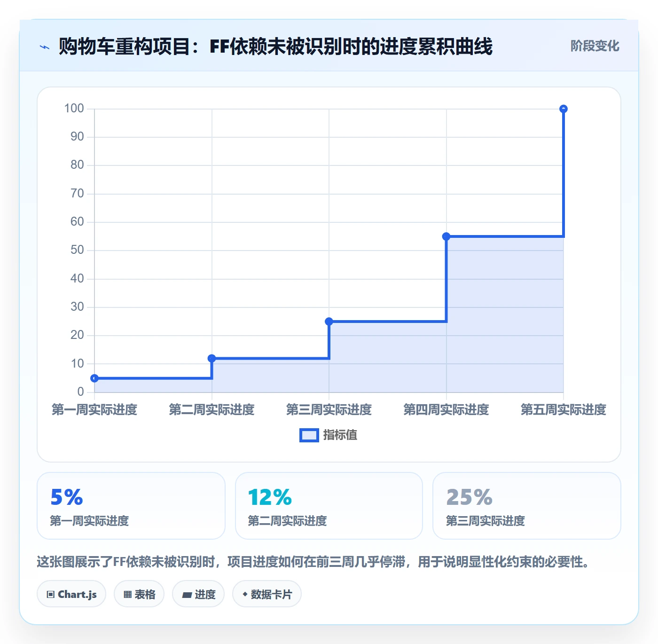Screen dimensions: 658x644
Task: Open the 5% 第一周实际进度 card
Action: (131, 506)
